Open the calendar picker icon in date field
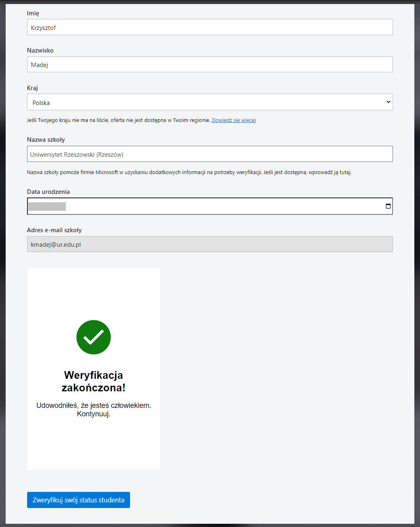 (388, 206)
